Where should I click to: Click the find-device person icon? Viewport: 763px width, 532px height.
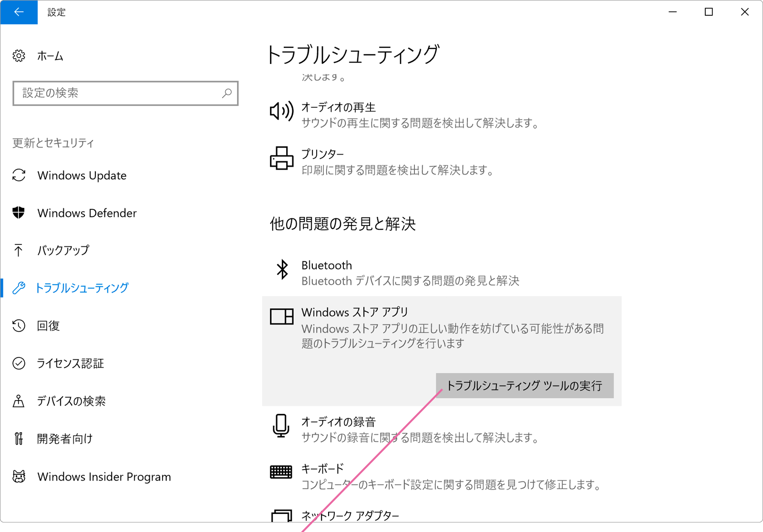coord(19,401)
